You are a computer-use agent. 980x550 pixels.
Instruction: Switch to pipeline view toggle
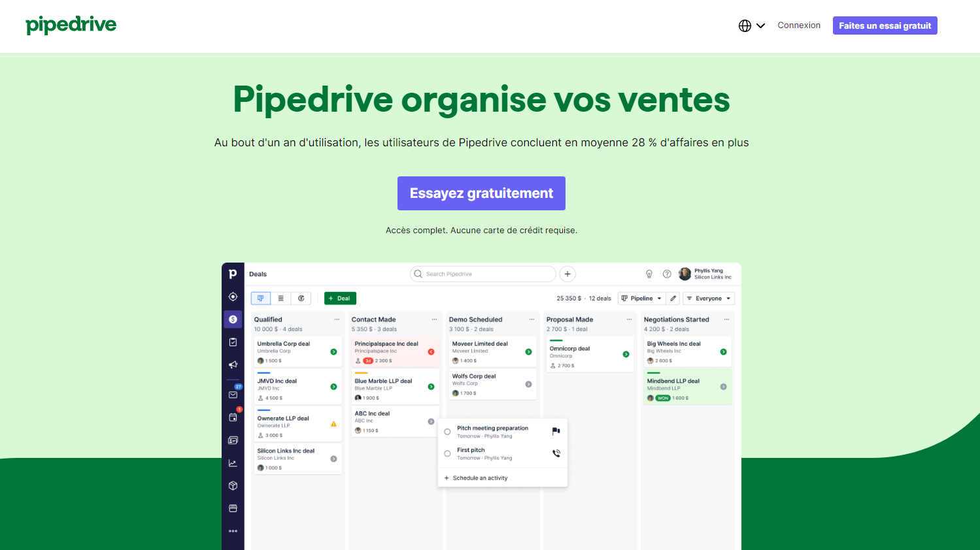(x=260, y=299)
